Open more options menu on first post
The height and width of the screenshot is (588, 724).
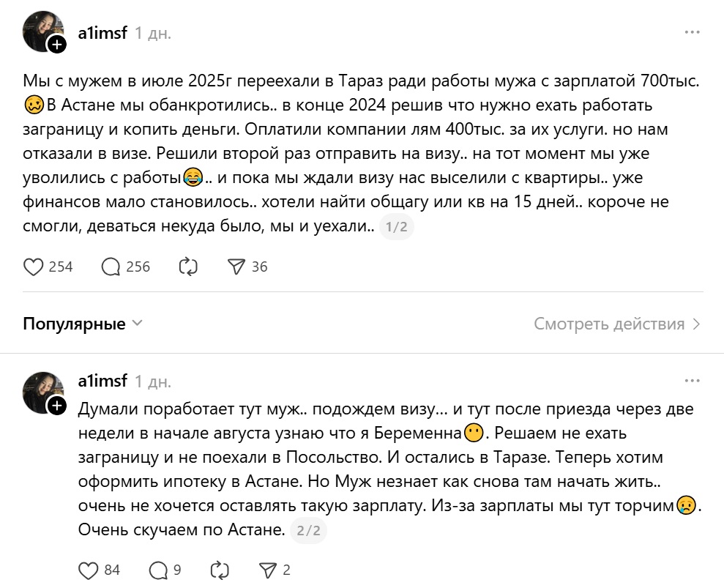point(692,33)
